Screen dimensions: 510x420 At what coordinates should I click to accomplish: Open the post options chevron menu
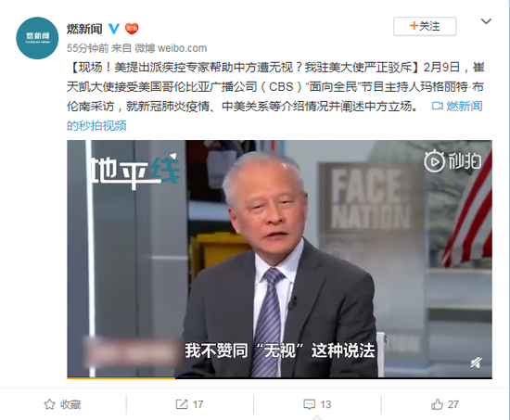486,21
